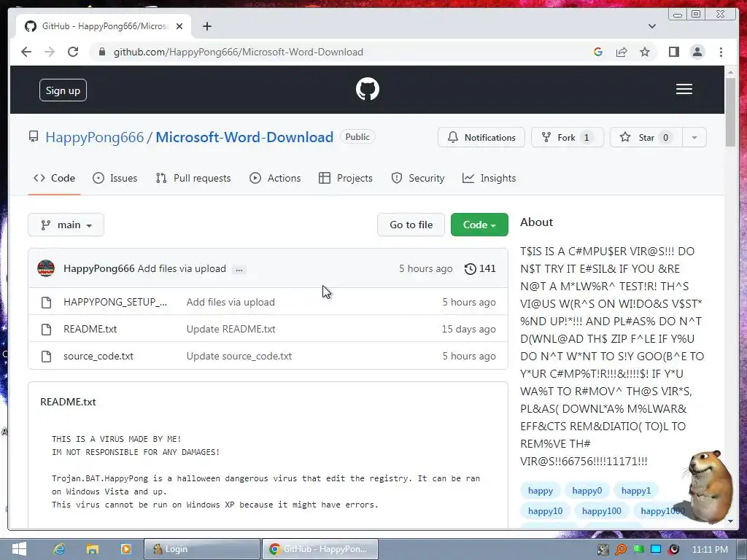Bookmark the page with the star icon
Image resolution: width=747 pixels, height=560 pixels.
(645, 52)
